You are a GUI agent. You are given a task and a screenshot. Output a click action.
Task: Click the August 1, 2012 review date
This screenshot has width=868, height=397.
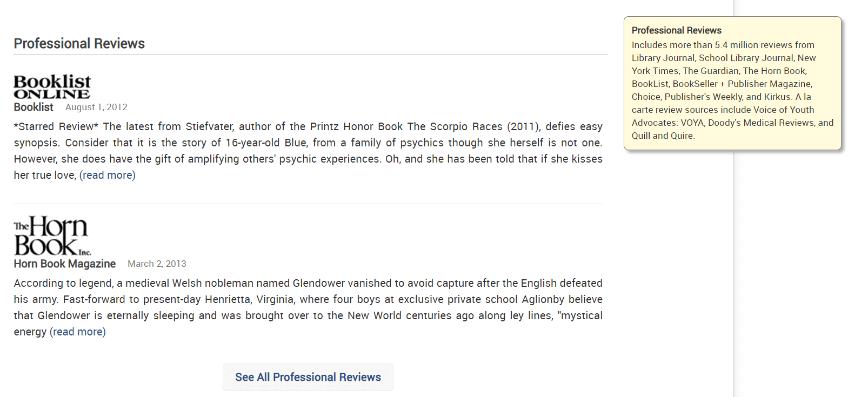97,107
